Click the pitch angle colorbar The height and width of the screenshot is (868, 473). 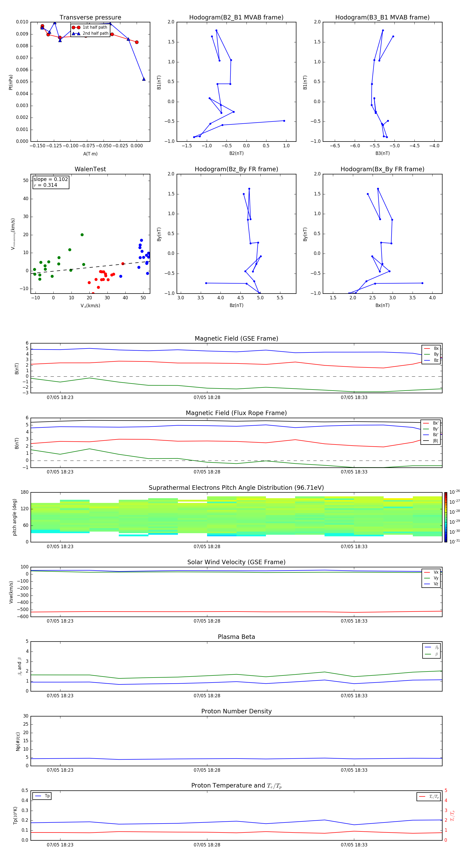pos(446,517)
